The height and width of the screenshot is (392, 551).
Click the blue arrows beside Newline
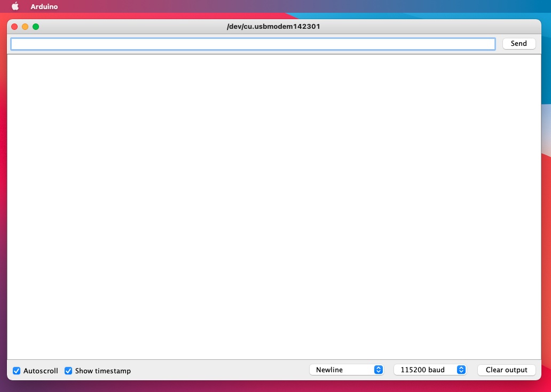pos(379,370)
